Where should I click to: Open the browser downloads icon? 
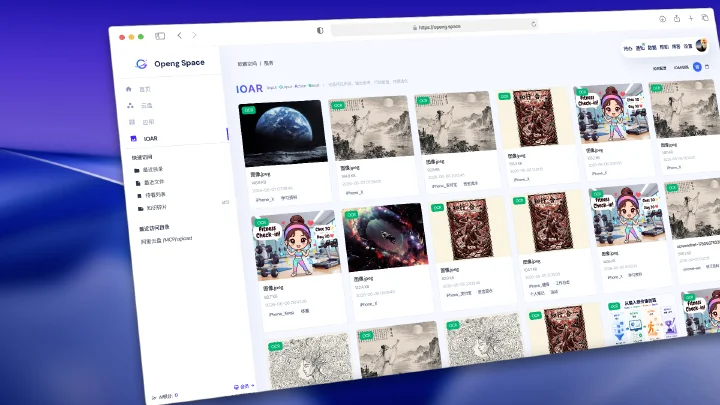point(662,19)
